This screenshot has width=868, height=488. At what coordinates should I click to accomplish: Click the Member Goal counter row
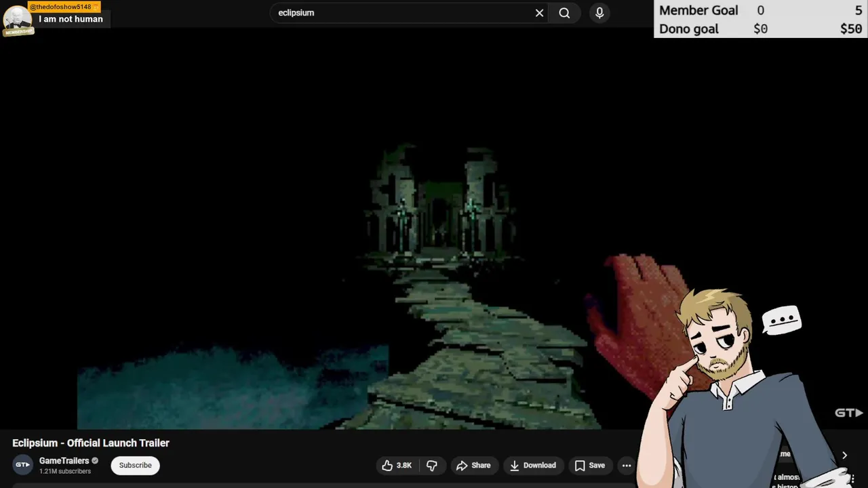(x=761, y=10)
